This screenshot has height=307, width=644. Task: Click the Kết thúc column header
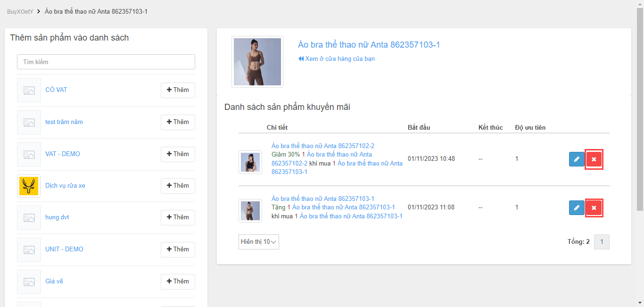[491, 127]
